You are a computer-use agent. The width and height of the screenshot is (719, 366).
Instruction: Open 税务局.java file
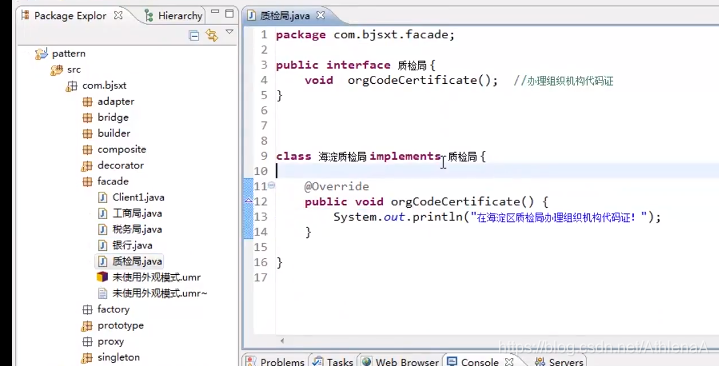[137, 229]
